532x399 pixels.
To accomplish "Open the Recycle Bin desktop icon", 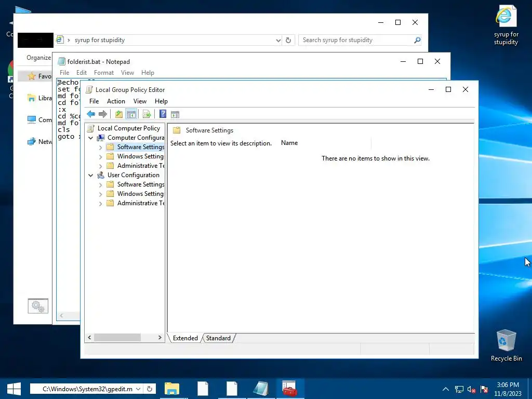I will 506,345.
